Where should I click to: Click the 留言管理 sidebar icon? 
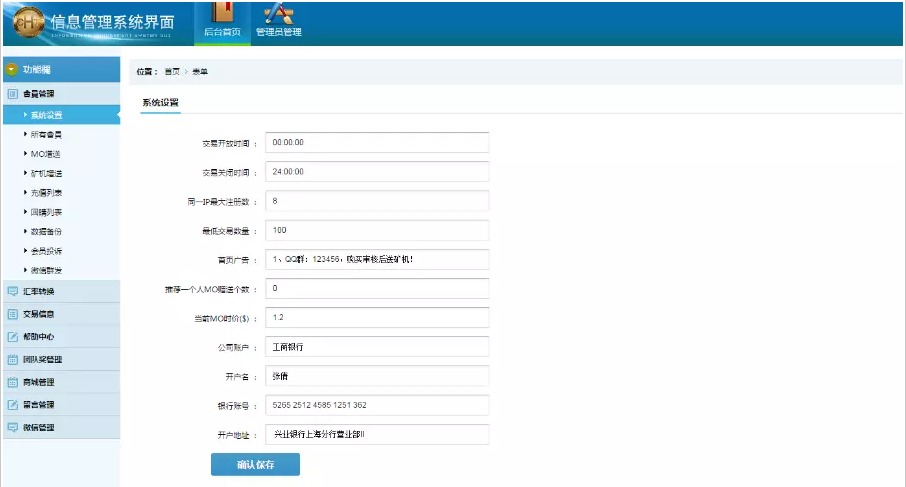tap(13, 405)
